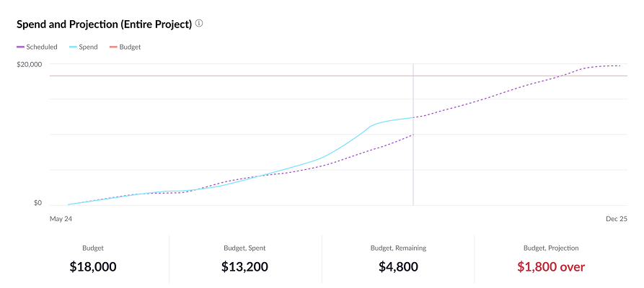Click the $0 y-axis label

pos(38,203)
